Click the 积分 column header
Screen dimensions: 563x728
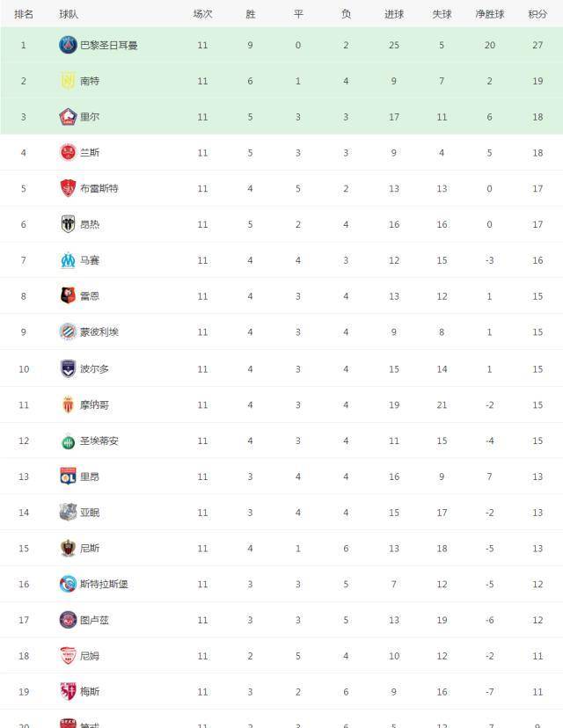537,14
